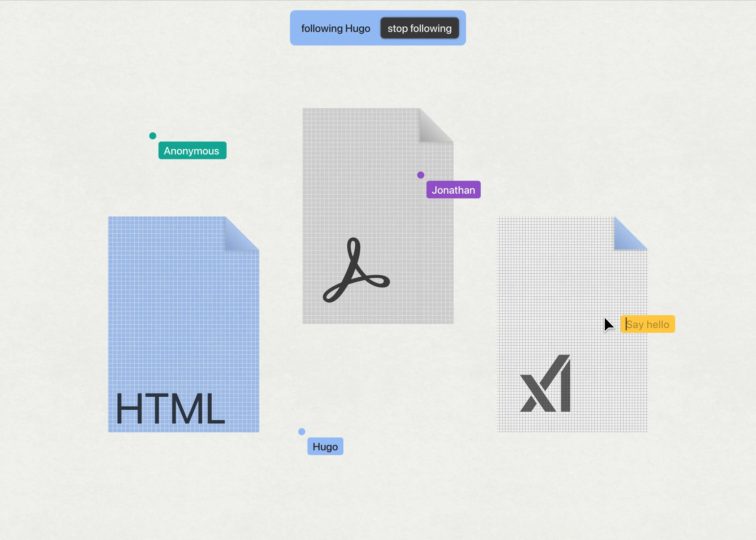Select the Anonymous user cursor label
The width and height of the screenshot is (756, 540).
pos(192,151)
